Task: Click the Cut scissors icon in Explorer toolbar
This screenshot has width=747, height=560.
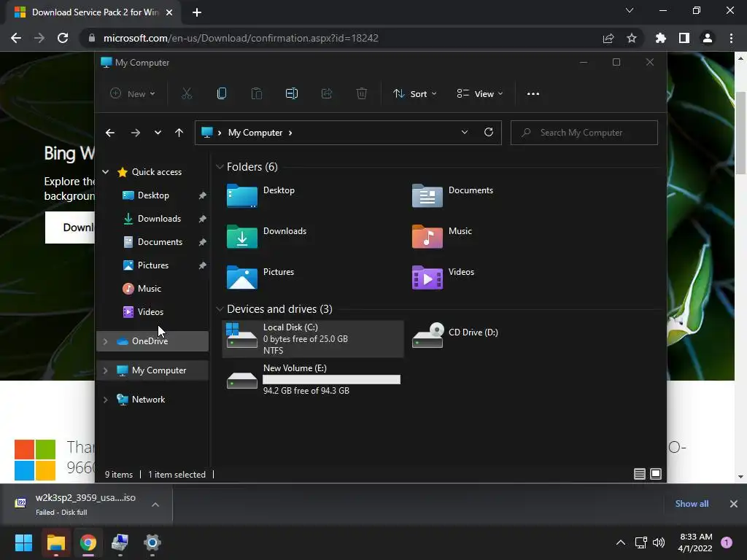Action: pos(187,94)
